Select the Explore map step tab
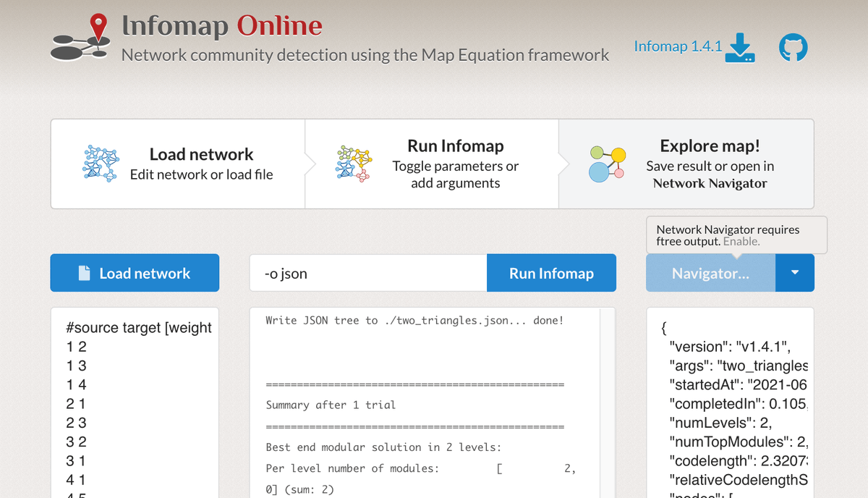 tap(686, 164)
